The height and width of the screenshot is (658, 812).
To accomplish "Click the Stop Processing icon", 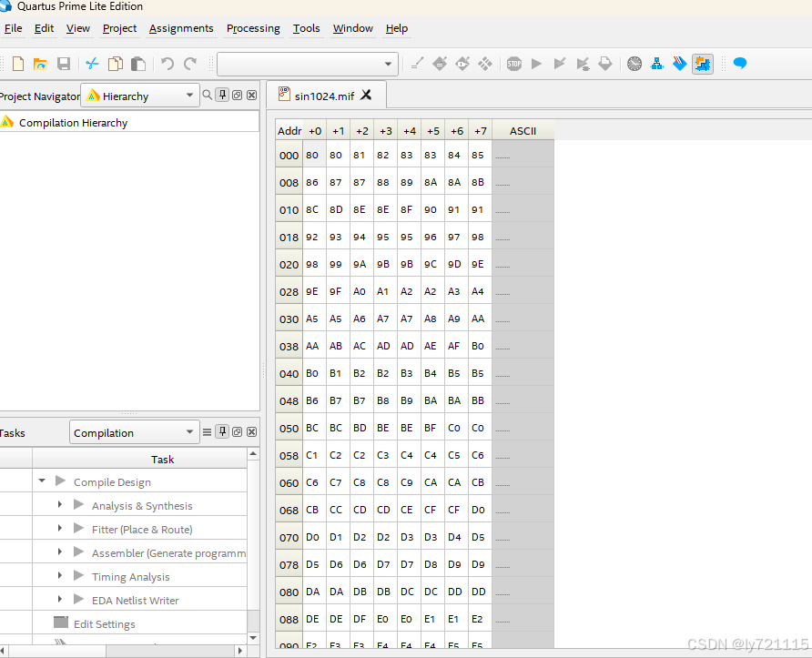I will [x=514, y=64].
